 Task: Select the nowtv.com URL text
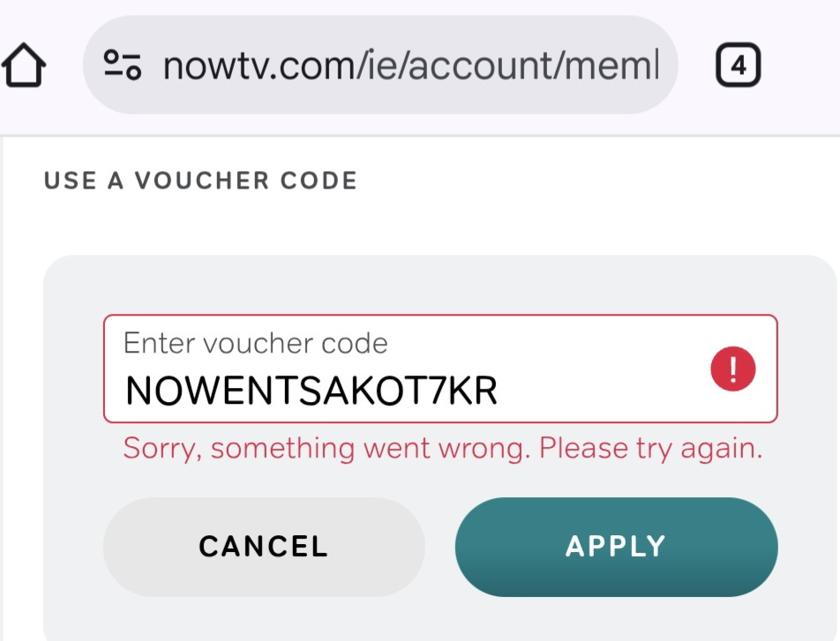[411, 65]
